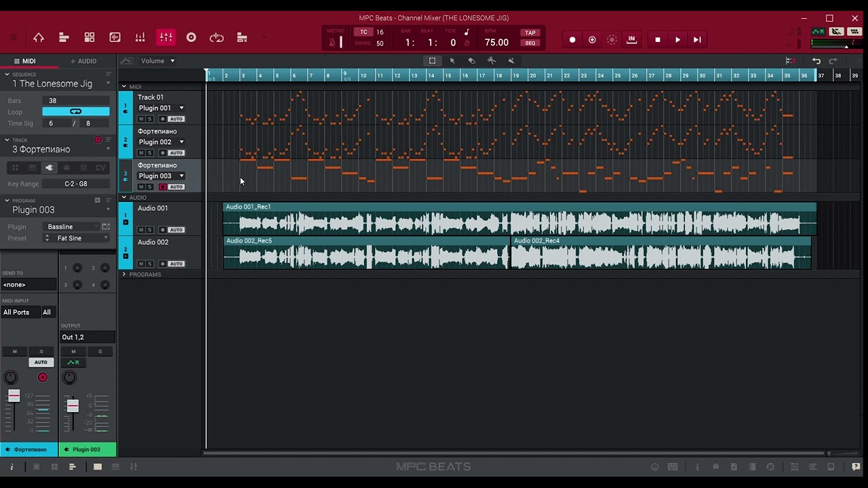Click the Play button
The image size is (868, 488).
[677, 40]
